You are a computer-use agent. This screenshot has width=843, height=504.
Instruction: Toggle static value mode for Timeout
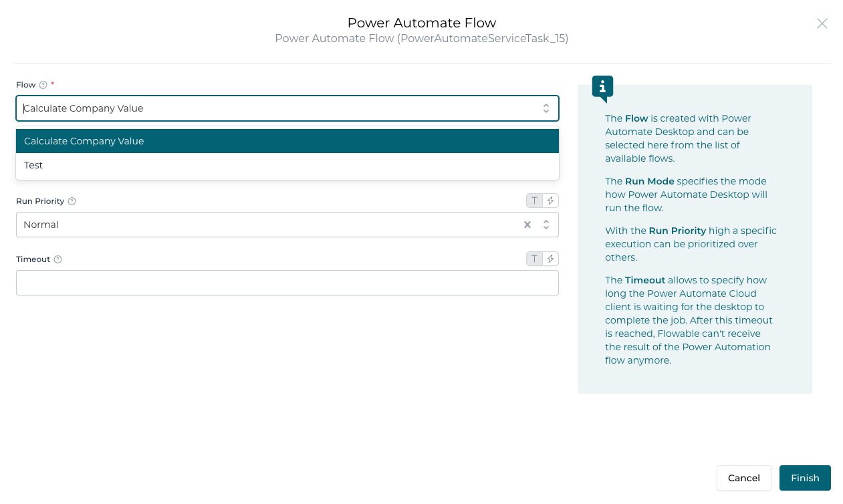[534, 259]
